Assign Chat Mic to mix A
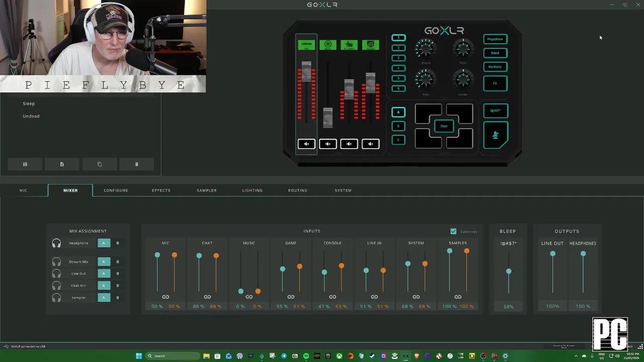 pos(104,286)
